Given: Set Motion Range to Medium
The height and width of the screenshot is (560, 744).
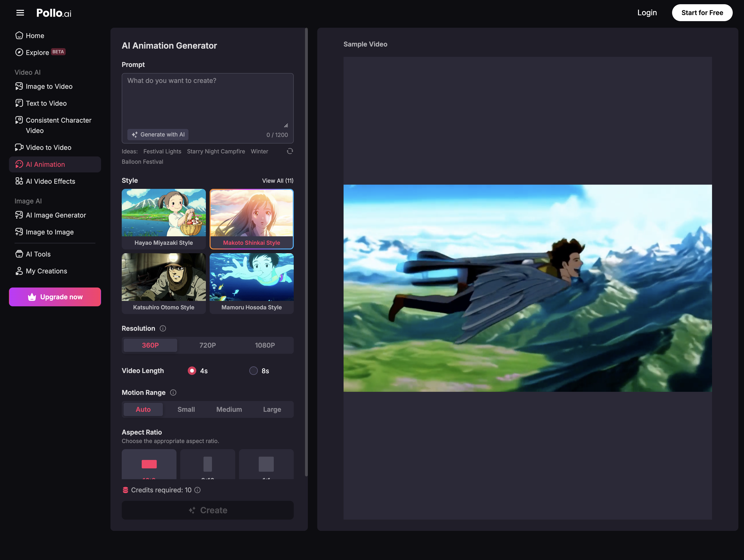Looking at the screenshot, I should 229,409.
